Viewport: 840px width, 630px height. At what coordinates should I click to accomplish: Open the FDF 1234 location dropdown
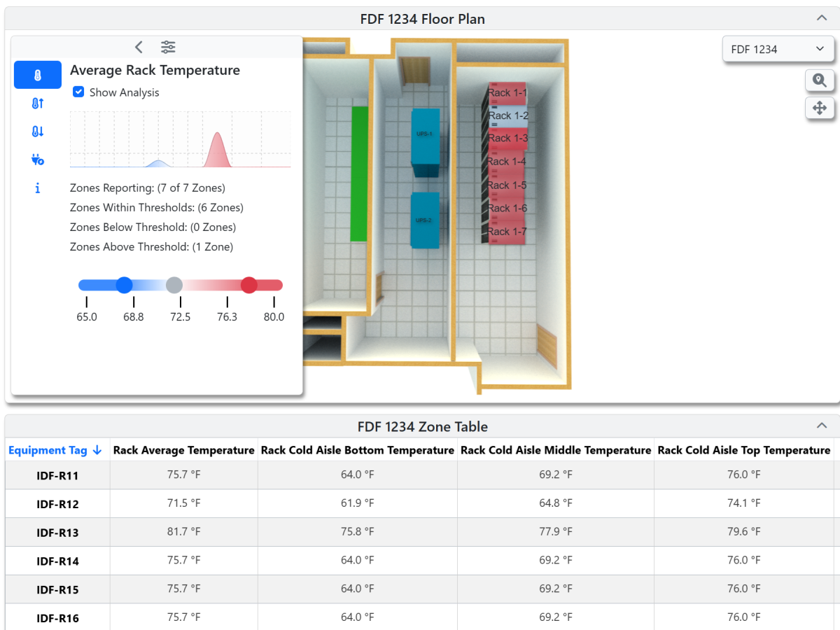(778, 49)
